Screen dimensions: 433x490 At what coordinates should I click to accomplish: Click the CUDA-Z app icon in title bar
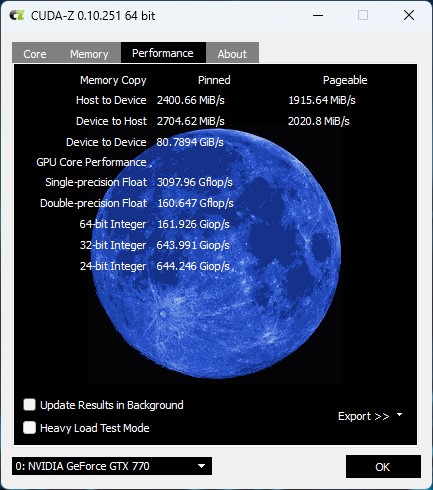coord(17,15)
